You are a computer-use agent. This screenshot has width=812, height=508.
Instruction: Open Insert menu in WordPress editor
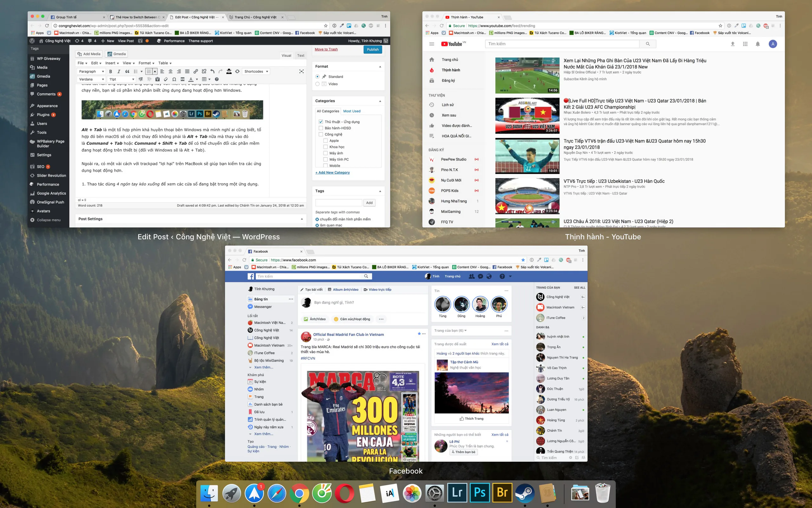(112, 63)
